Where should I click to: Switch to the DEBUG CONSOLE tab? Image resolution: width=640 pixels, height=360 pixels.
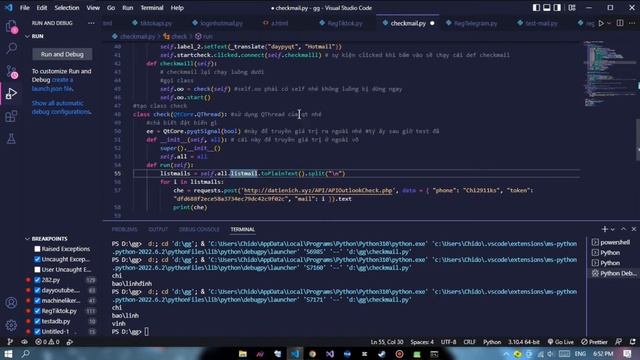(x=199, y=229)
